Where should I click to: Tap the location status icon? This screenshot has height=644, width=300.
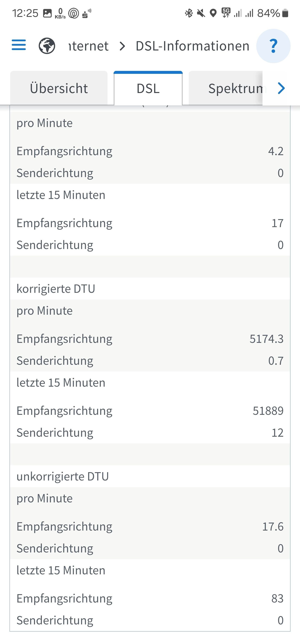213,13
